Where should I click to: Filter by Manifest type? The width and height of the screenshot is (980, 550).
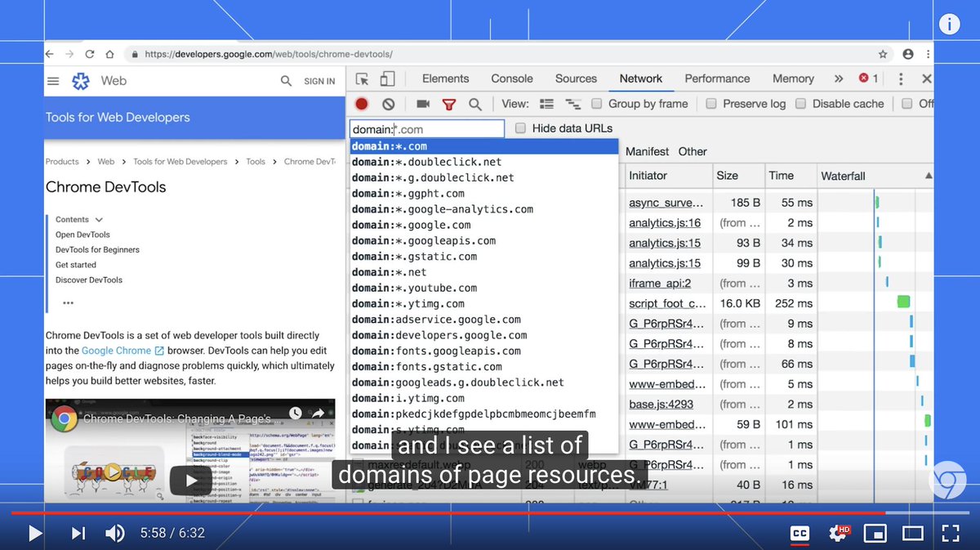[x=647, y=151]
